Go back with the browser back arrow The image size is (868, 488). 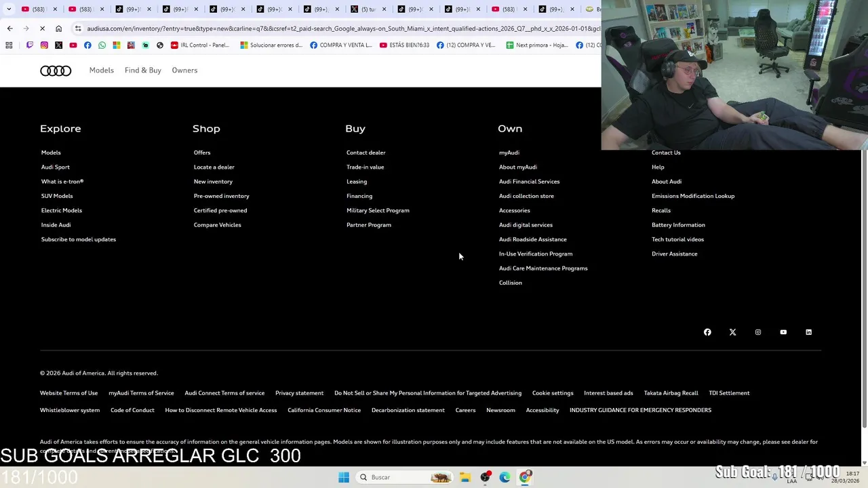9,28
